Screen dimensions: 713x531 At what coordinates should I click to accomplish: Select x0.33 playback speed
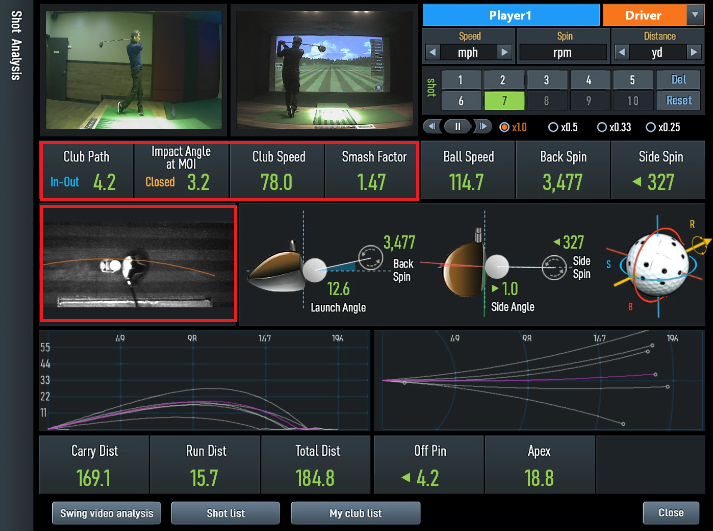(602, 127)
